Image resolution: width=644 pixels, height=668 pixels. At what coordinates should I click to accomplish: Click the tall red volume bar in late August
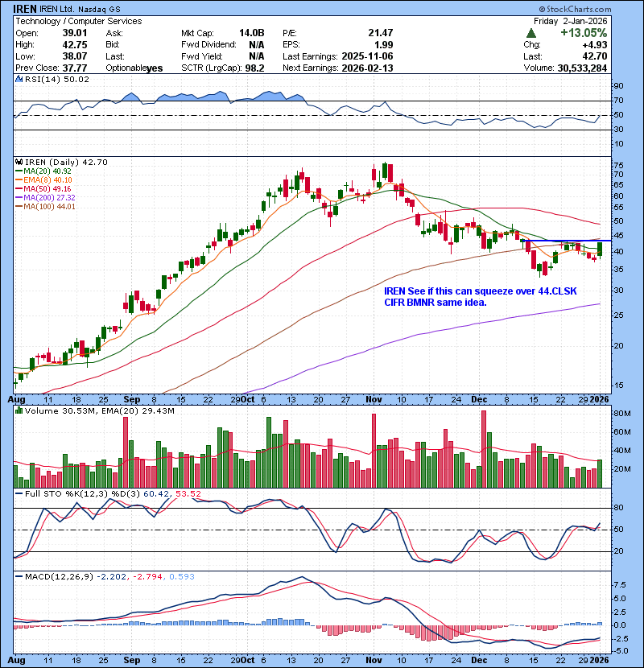point(126,452)
